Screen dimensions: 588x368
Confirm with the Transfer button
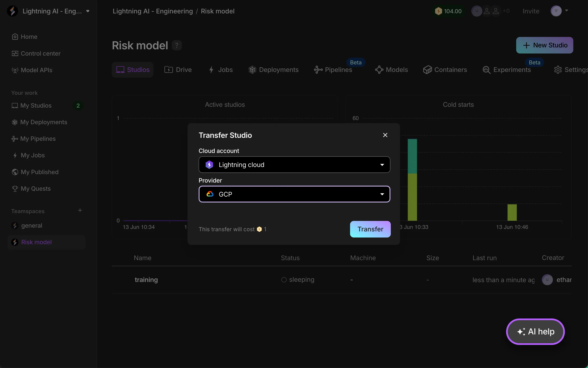pyautogui.click(x=370, y=229)
